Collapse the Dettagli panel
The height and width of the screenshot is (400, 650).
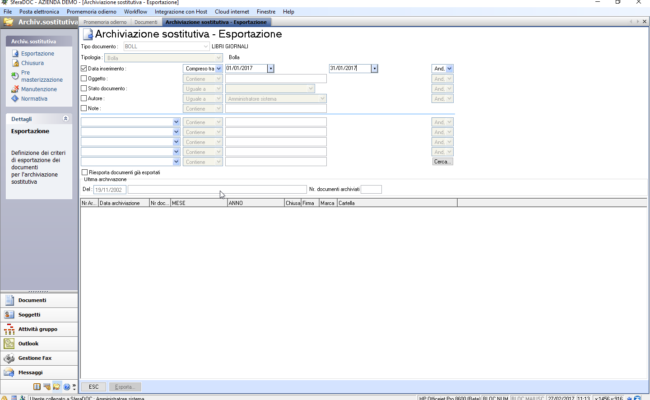(65, 119)
